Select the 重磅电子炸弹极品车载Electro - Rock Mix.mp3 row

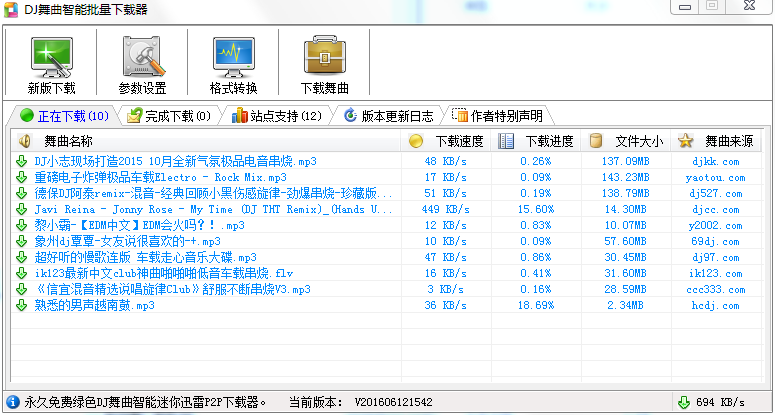pos(387,177)
